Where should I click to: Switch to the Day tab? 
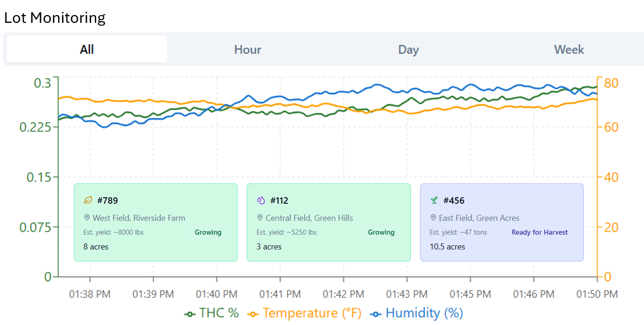pos(408,49)
